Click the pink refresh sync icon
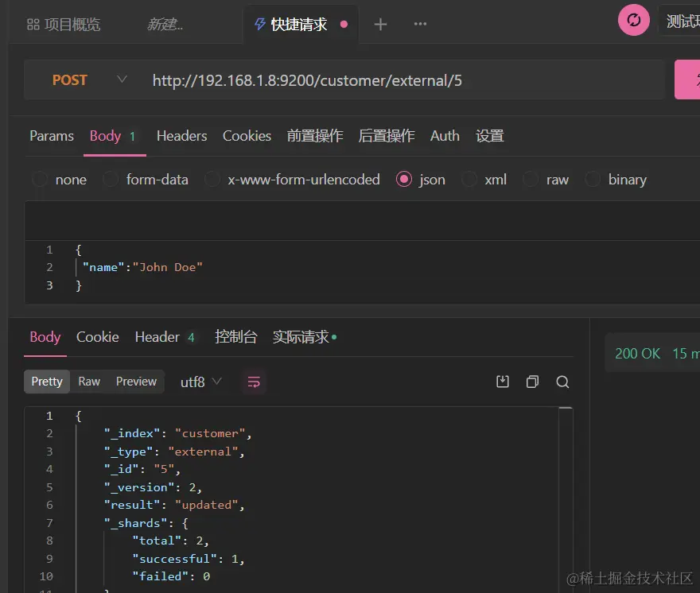Viewport: 700px width, 593px height. (x=633, y=20)
